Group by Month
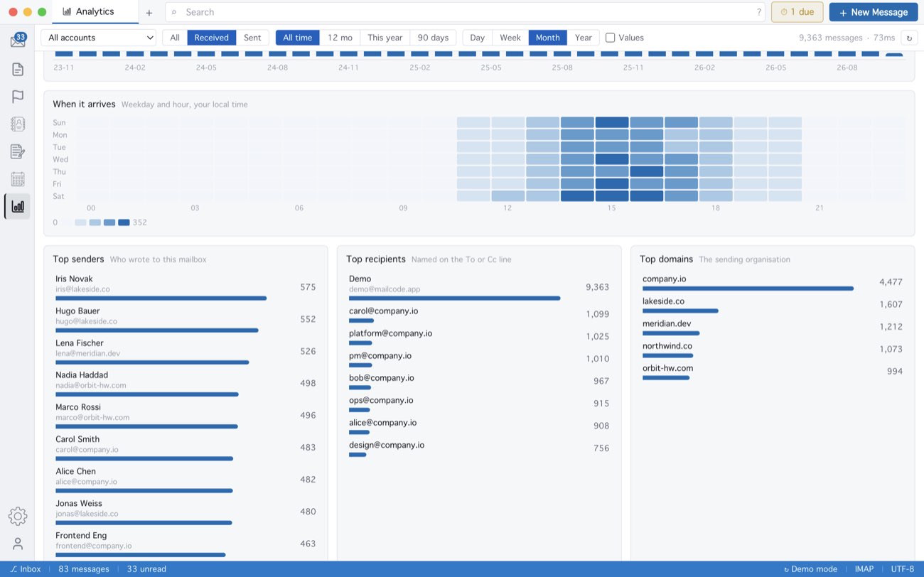Viewport: 924px width, 577px height. pos(548,38)
